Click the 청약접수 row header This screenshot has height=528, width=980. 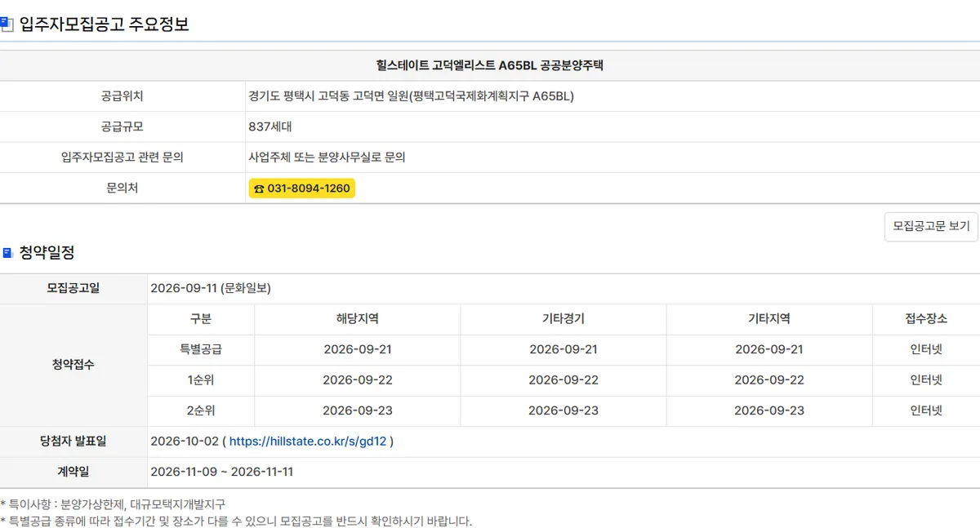click(73, 365)
